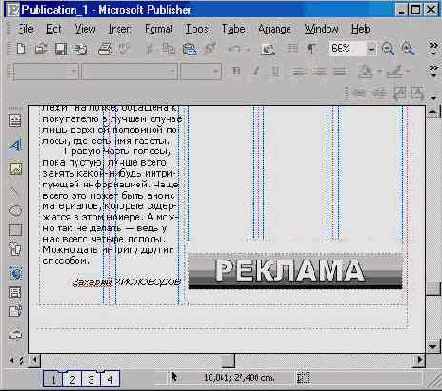Click the Format Painter icon
This screenshot has height=391, width=442.
click(x=210, y=49)
